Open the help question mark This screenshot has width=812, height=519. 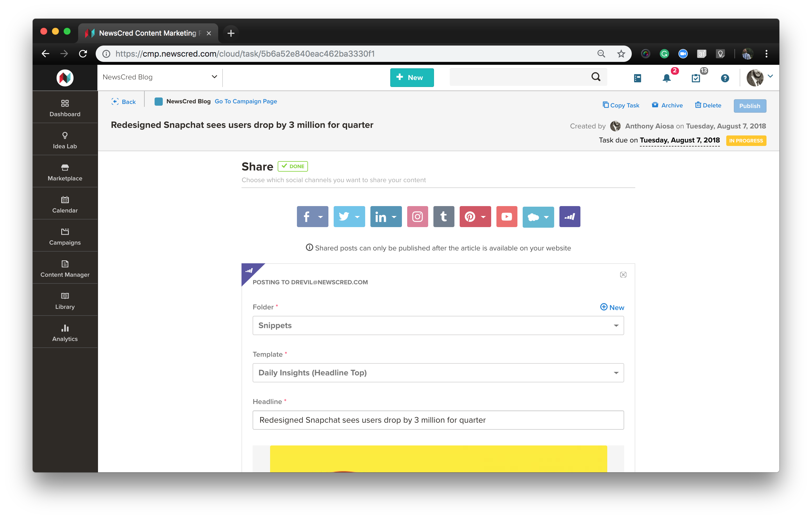725,78
